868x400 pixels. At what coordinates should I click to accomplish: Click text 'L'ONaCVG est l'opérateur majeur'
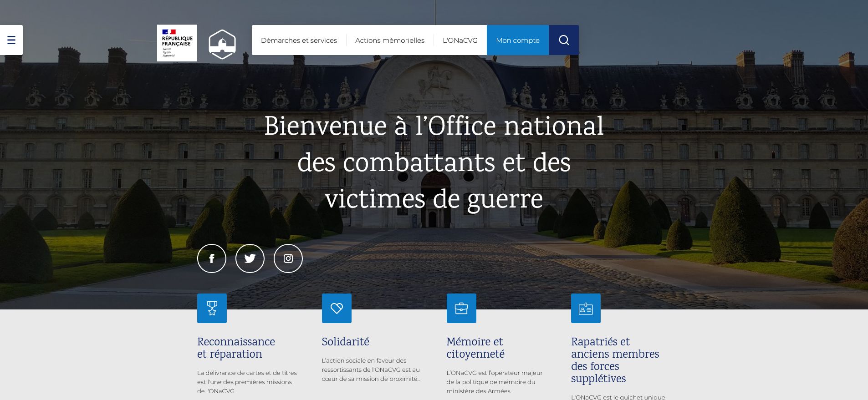tap(495, 373)
